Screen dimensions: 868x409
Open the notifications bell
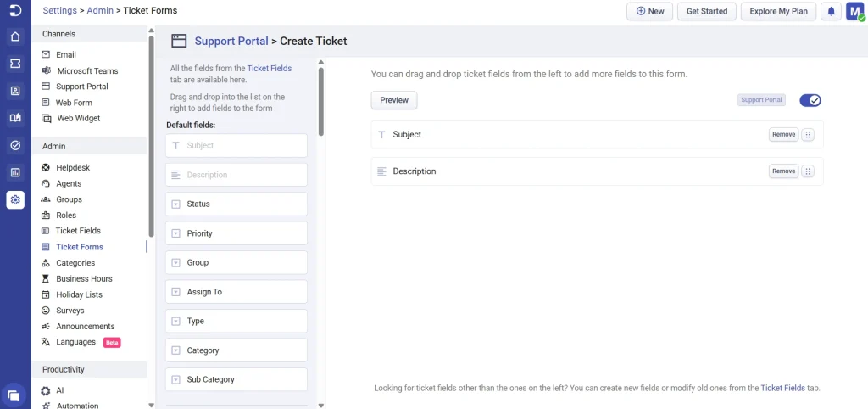pyautogui.click(x=831, y=11)
